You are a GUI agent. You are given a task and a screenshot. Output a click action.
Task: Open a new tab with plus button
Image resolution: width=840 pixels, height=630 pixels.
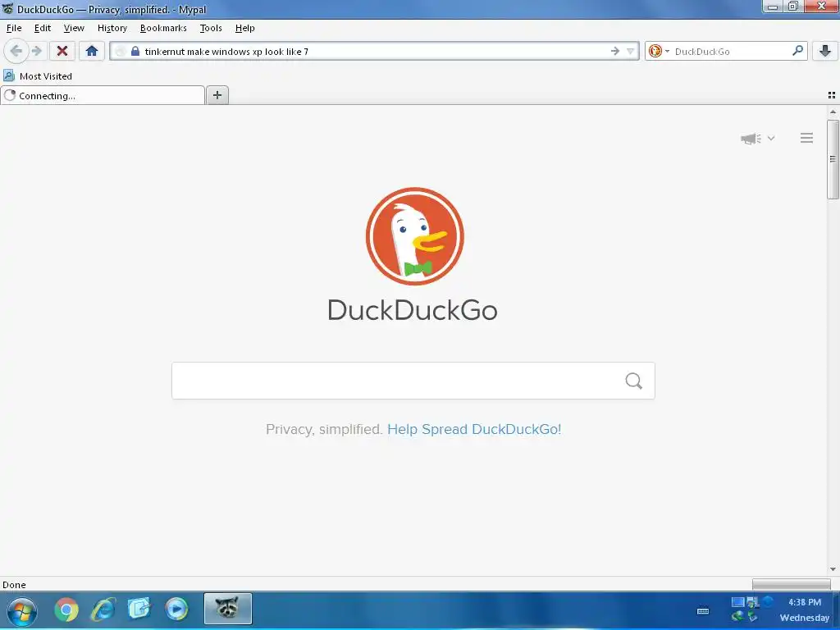click(217, 95)
